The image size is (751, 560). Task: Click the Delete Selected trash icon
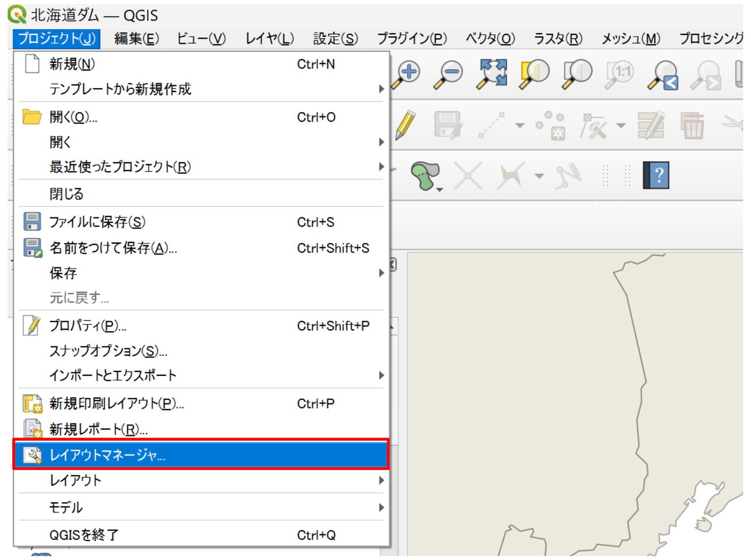click(x=692, y=126)
